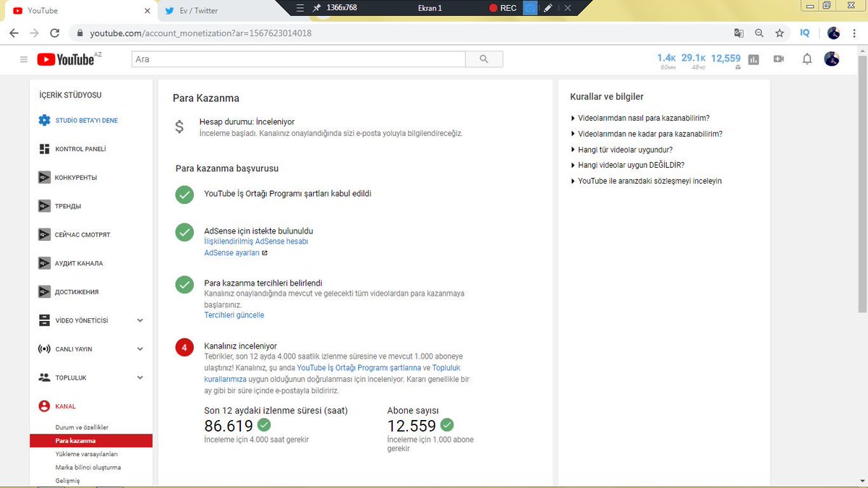Click the create video camera icon
Image resolution: width=868 pixels, height=488 pixels.
pos(779,59)
